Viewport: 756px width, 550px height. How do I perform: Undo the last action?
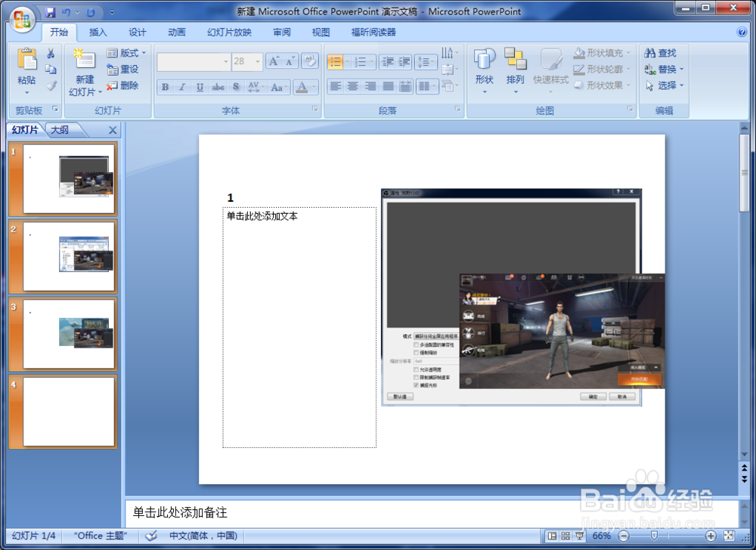67,13
